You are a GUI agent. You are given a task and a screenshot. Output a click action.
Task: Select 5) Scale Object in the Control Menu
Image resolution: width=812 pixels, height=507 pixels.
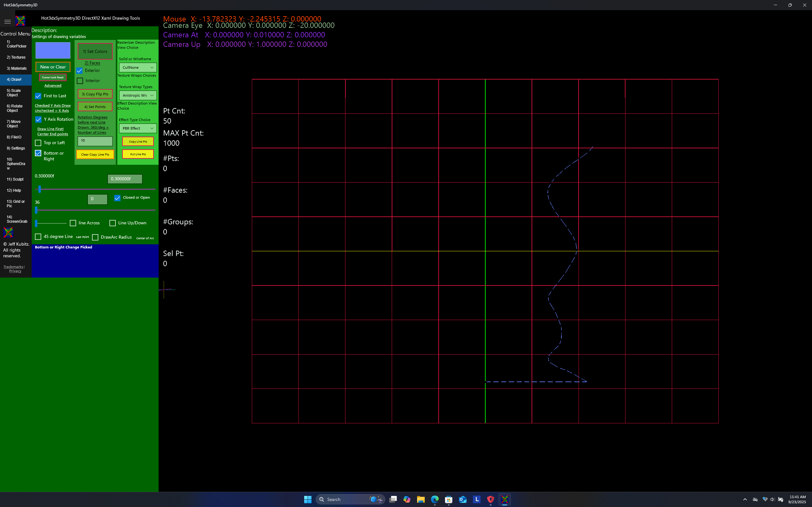(x=14, y=93)
